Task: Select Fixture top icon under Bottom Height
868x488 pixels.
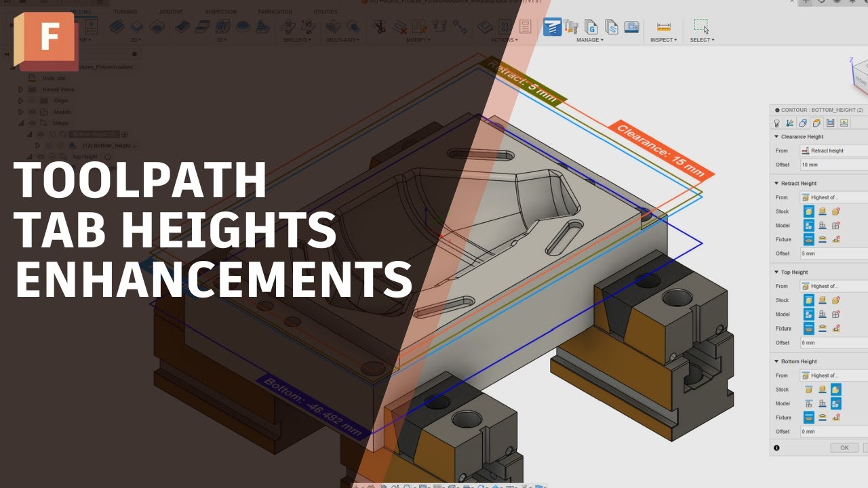Action: (x=809, y=418)
